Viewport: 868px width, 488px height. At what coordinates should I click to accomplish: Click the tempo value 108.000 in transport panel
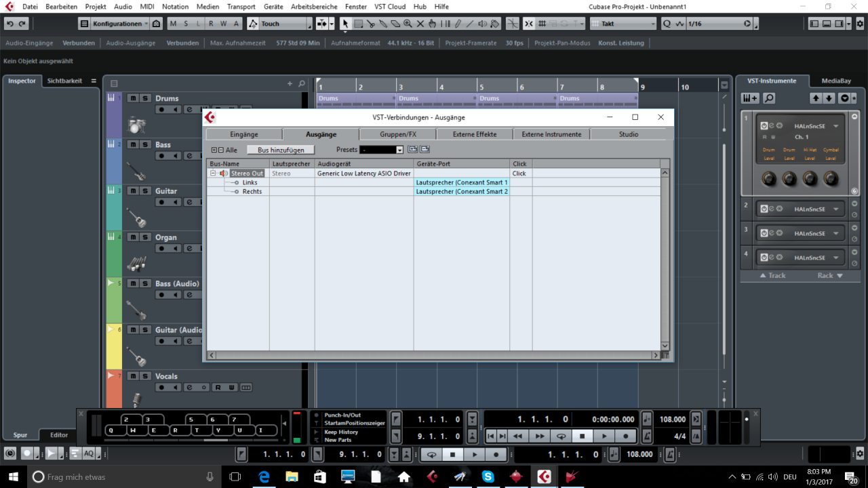pyautogui.click(x=673, y=420)
